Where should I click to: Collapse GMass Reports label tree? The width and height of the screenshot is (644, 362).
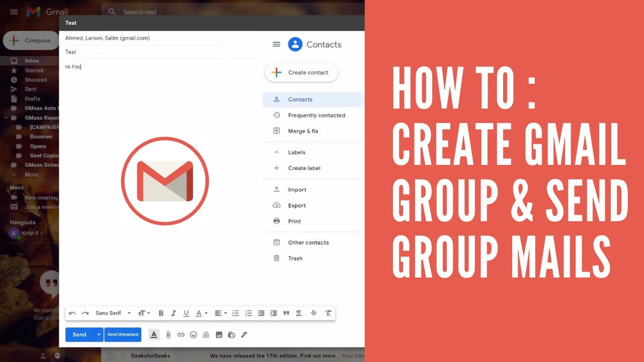point(6,118)
